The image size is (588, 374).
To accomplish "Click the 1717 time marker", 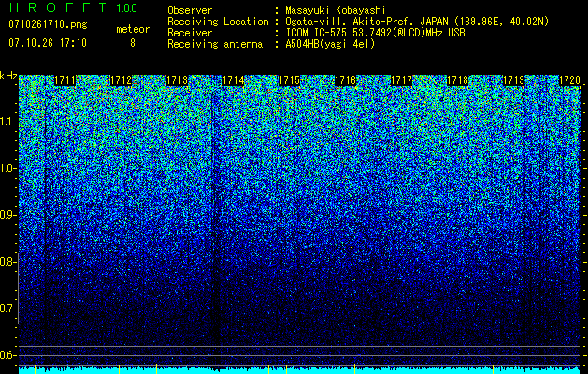I will (401, 80).
